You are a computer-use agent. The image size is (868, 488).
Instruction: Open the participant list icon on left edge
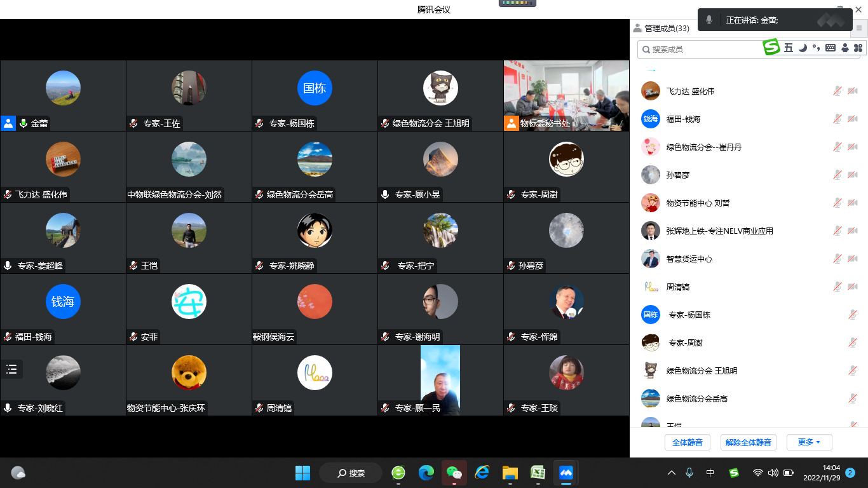(11, 369)
